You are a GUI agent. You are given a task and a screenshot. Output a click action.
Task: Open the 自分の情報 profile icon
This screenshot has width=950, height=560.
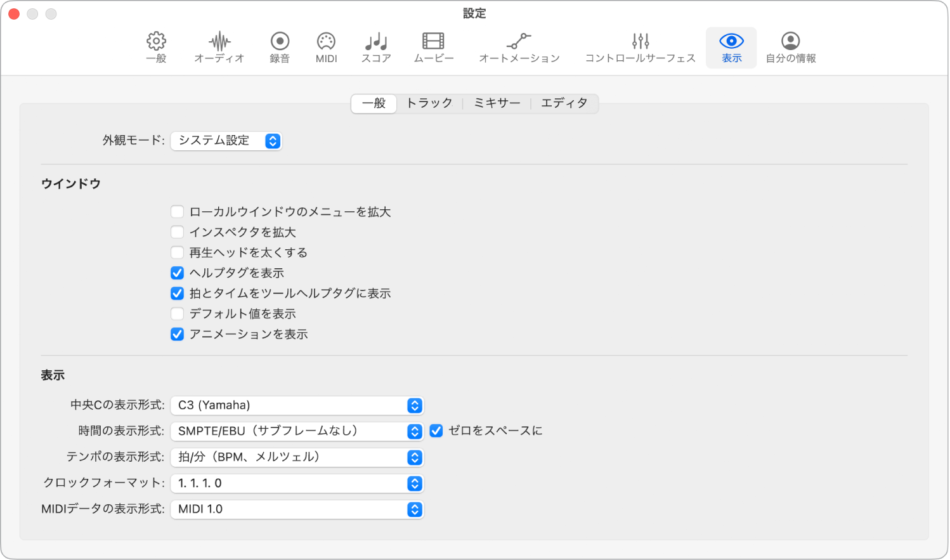pyautogui.click(x=790, y=47)
